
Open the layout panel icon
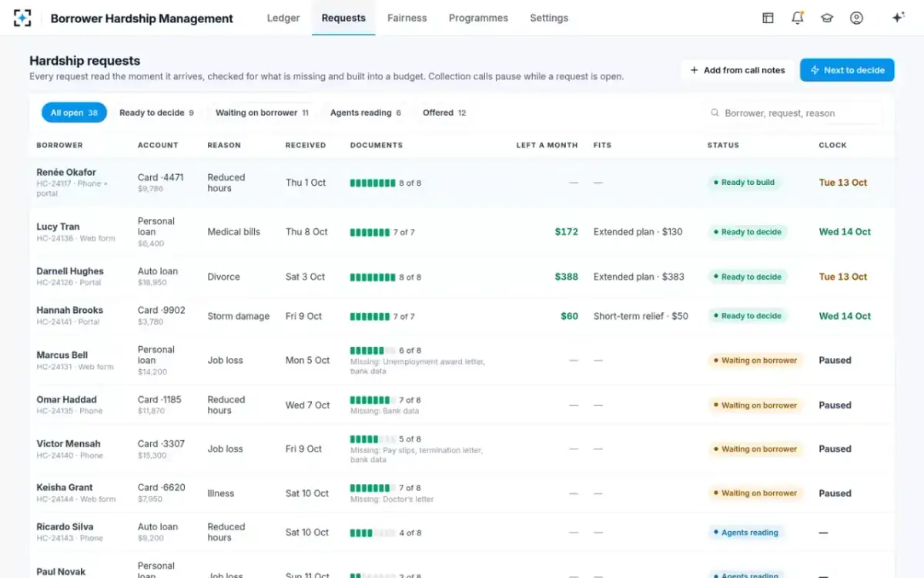[x=768, y=18]
